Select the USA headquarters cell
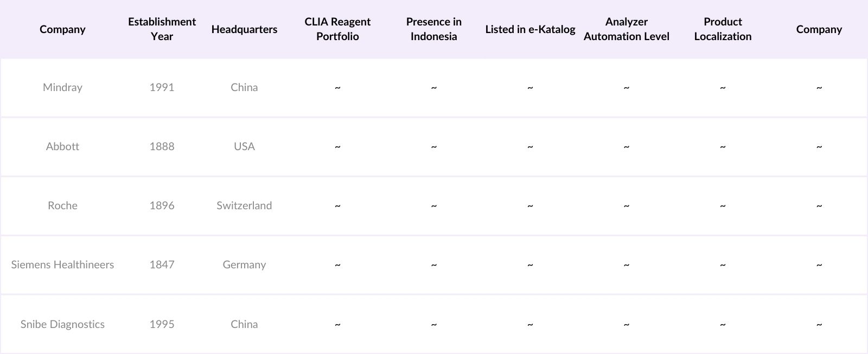Image resolution: width=868 pixels, height=354 pixels. tap(244, 146)
